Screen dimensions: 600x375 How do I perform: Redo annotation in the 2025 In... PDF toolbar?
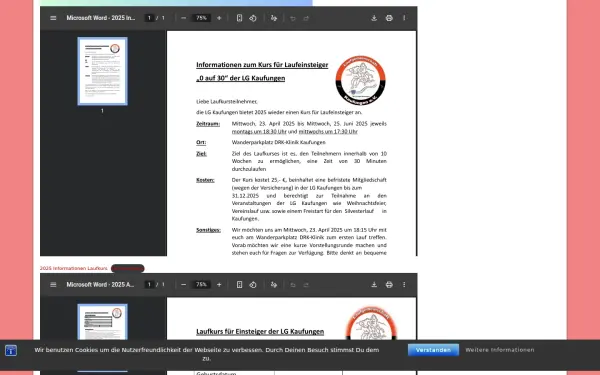click(306, 18)
